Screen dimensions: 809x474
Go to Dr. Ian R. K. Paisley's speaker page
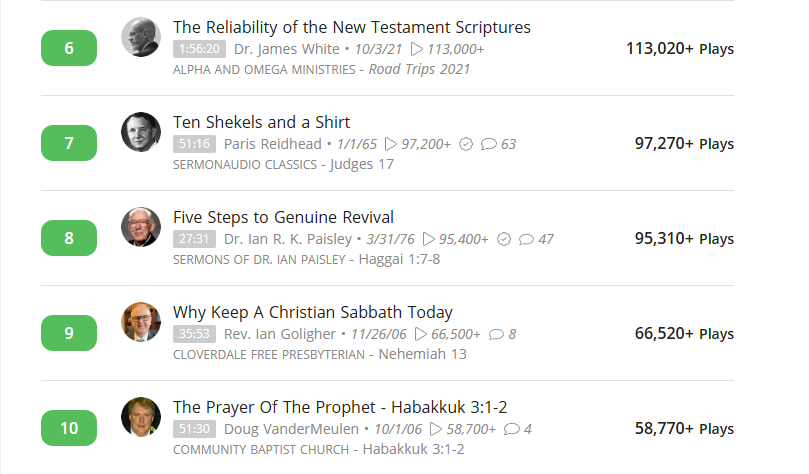point(288,239)
